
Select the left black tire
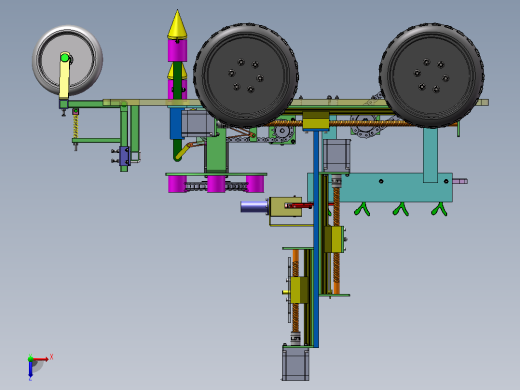click(246, 75)
